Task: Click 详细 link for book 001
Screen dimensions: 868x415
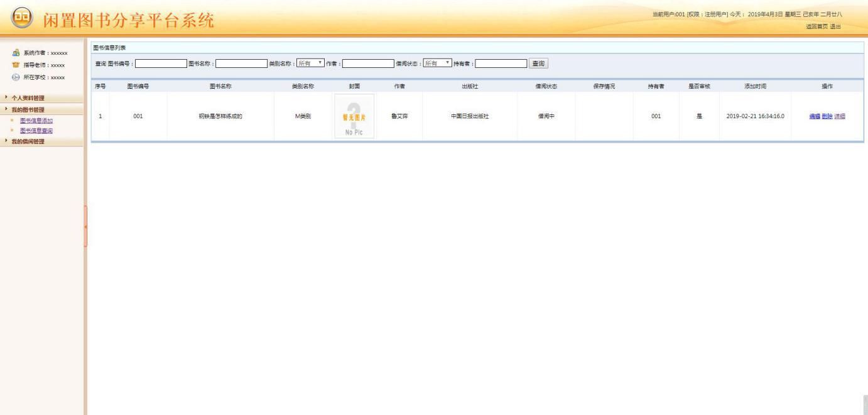Action: [x=840, y=116]
